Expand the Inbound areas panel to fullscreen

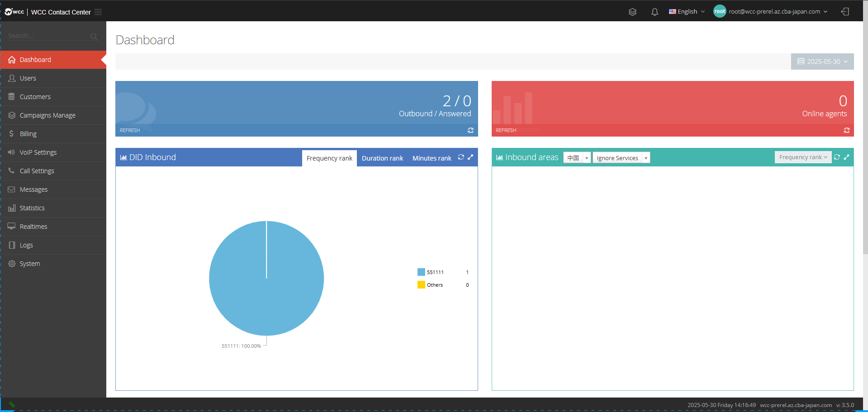point(847,157)
